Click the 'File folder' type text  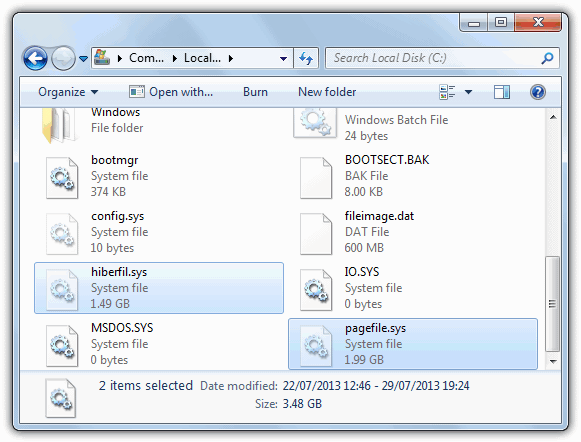pyautogui.click(x=117, y=128)
